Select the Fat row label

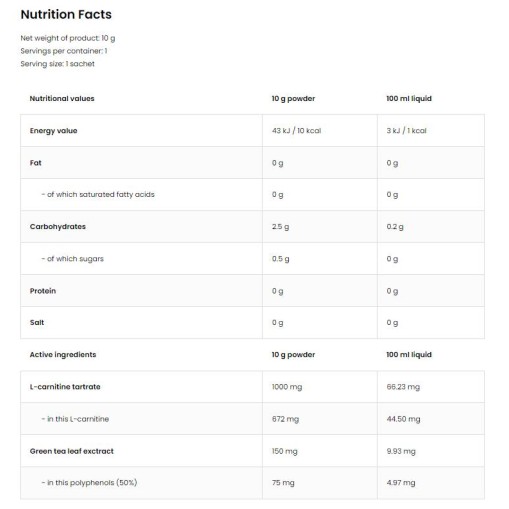36,163
